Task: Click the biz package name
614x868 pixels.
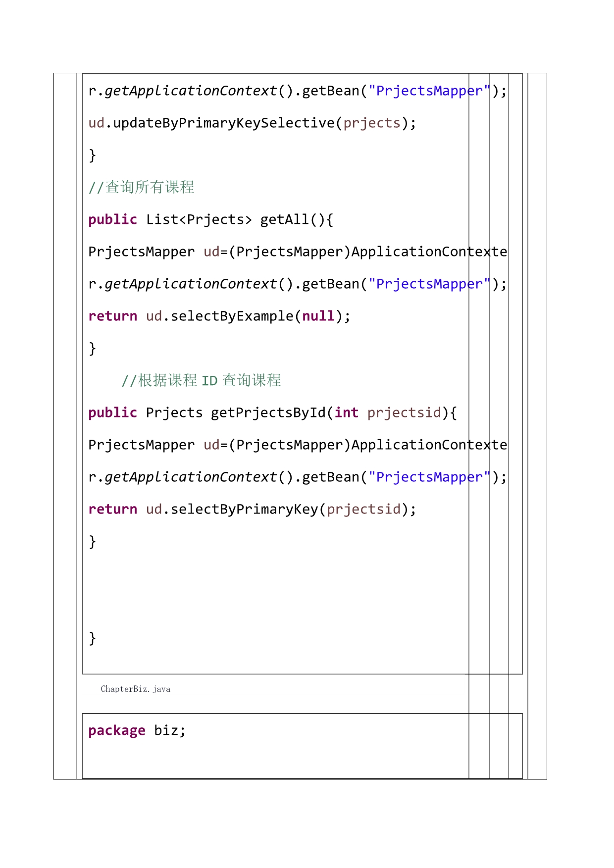Action: 169,731
